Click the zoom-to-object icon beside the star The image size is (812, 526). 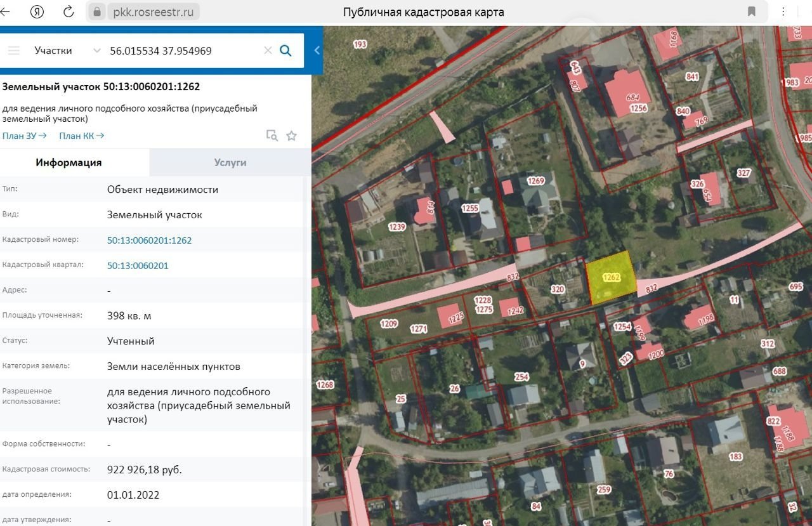(272, 135)
